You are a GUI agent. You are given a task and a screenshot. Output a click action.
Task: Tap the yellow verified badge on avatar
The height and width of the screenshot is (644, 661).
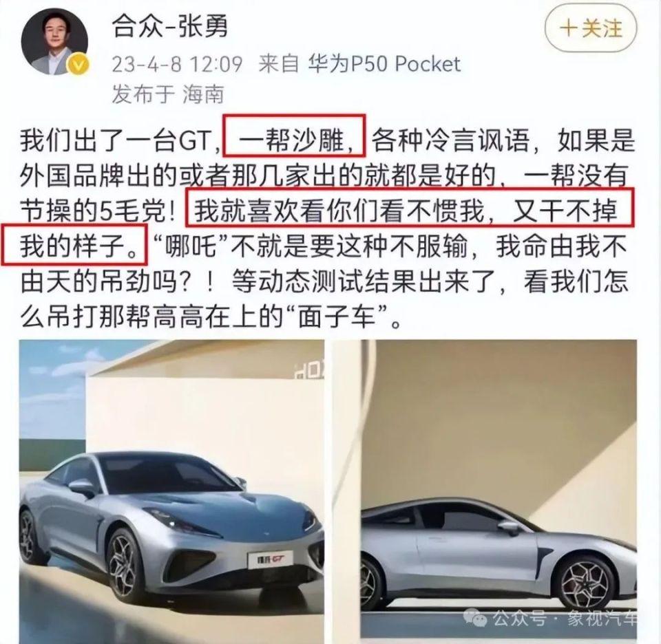pyautogui.click(x=78, y=65)
